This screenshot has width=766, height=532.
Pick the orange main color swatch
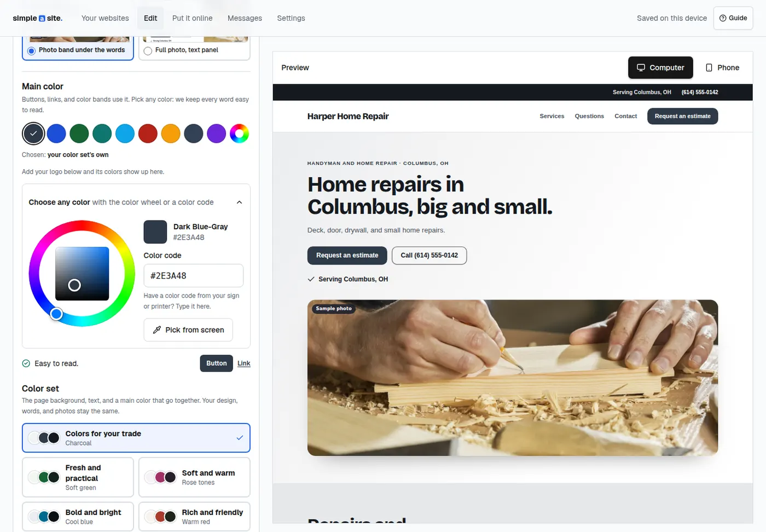click(171, 134)
